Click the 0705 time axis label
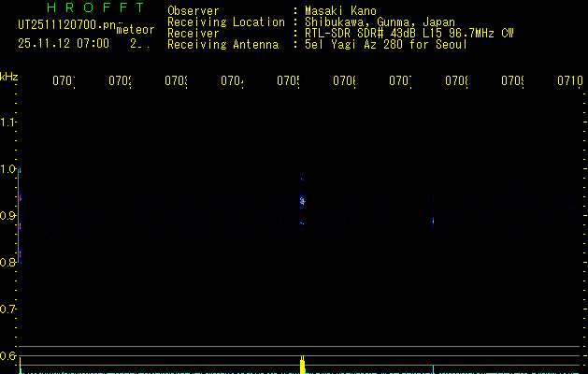The height and width of the screenshot is (374, 588). [288, 81]
